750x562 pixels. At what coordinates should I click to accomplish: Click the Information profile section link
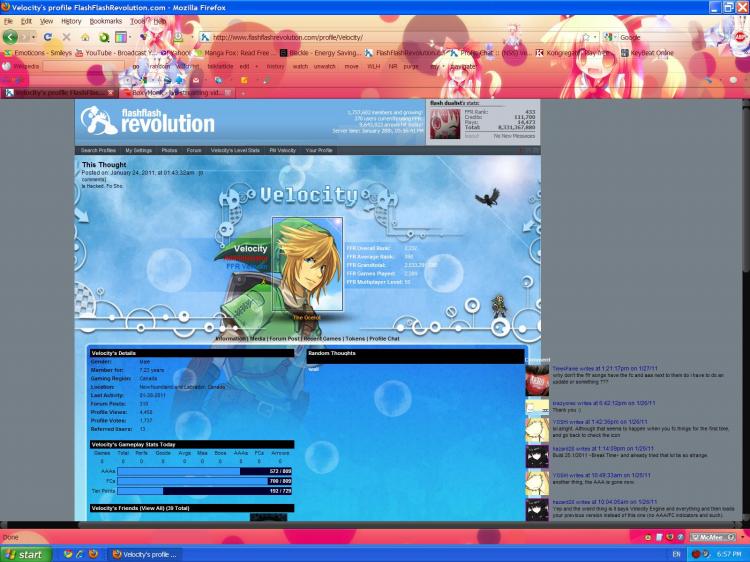click(231, 339)
